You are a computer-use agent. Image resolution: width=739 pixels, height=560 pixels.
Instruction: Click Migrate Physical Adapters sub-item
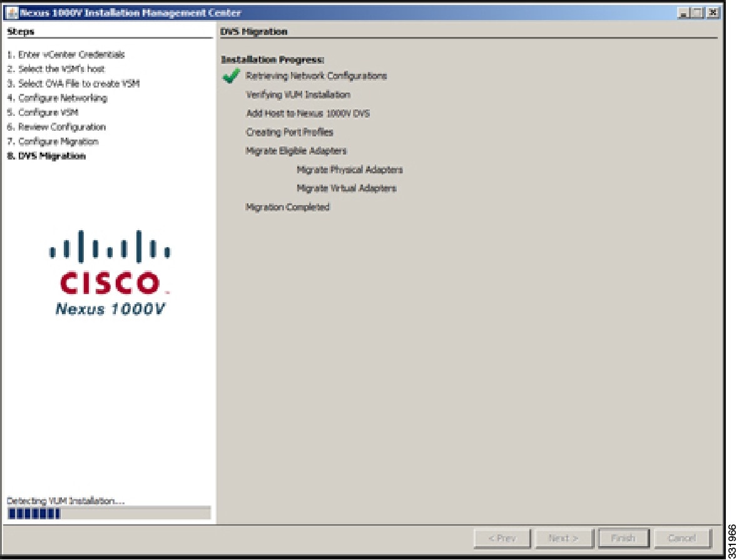[350, 170]
